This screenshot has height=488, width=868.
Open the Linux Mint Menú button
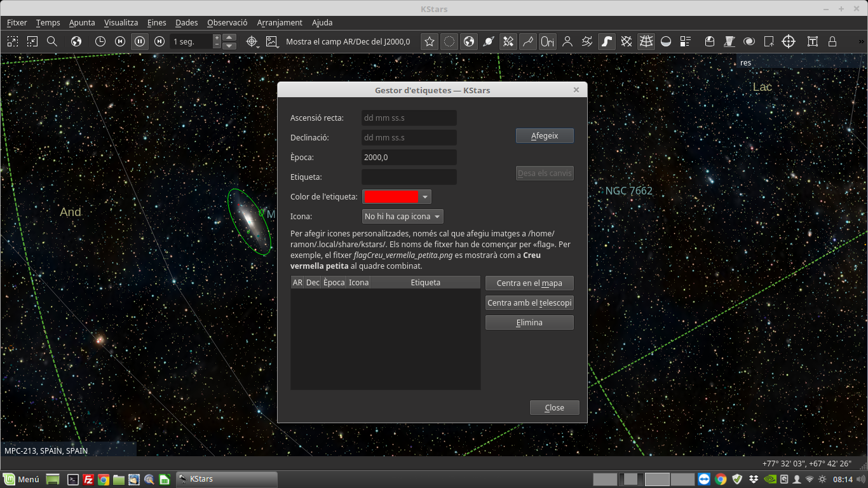pos(21,480)
